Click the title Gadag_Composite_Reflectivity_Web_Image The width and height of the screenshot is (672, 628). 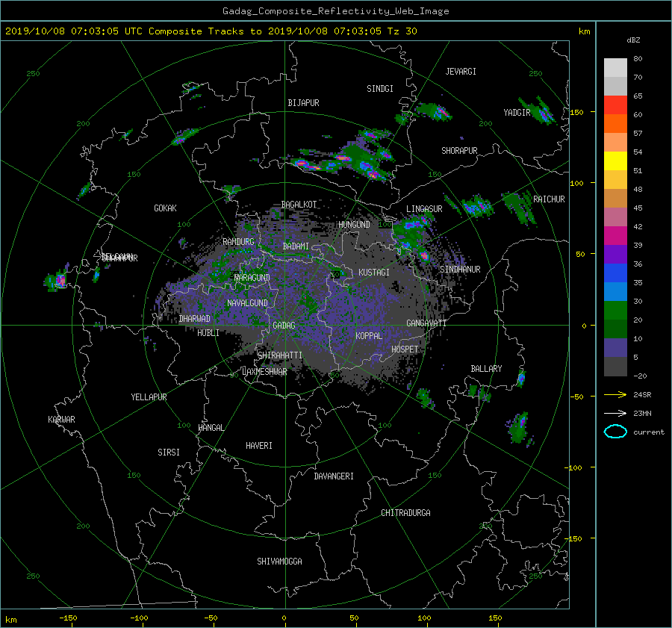click(335, 11)
